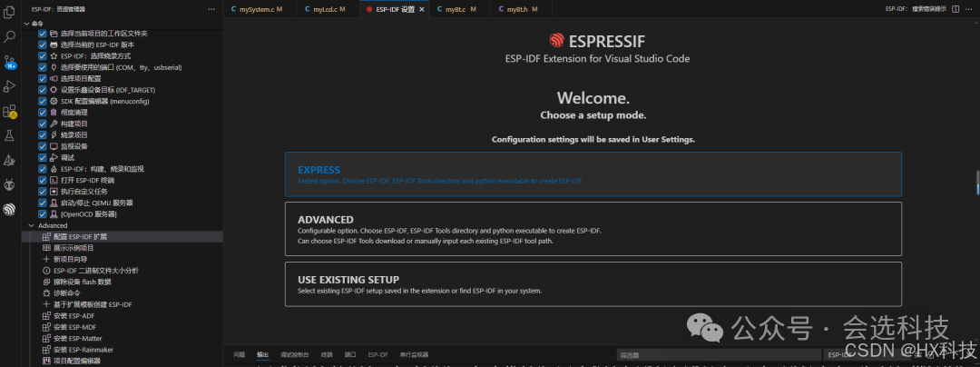Uncheck 执行自定义任务 checkbox
The width and height of the screenshot is (980, 367).
click(43, 192)
